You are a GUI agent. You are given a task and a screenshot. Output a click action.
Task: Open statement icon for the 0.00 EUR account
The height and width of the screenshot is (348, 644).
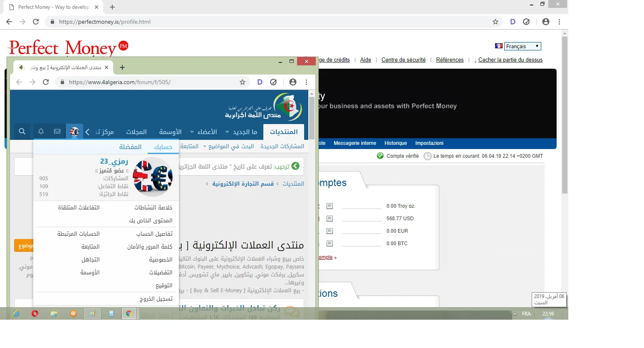tap(330, 231)
